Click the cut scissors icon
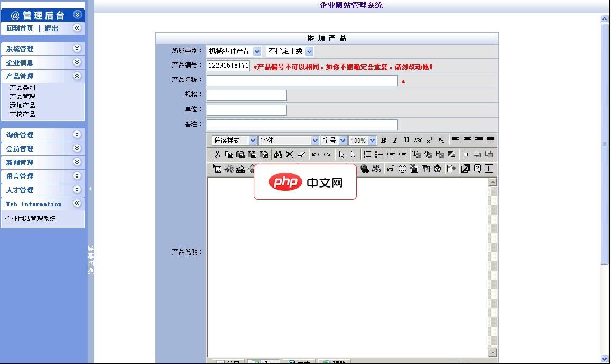Viewport: 611px width, 364px height. pyautogui.click(x=217, y=155)
